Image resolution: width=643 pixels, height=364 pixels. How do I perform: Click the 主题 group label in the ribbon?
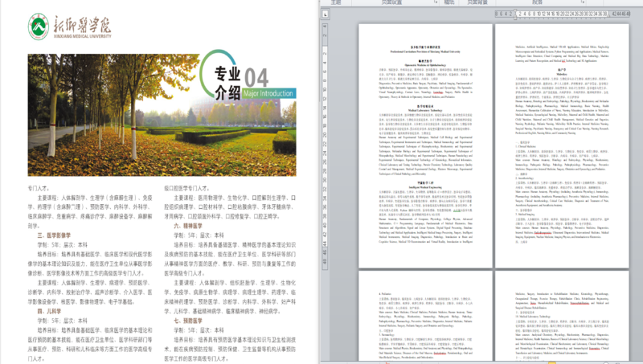336,2
